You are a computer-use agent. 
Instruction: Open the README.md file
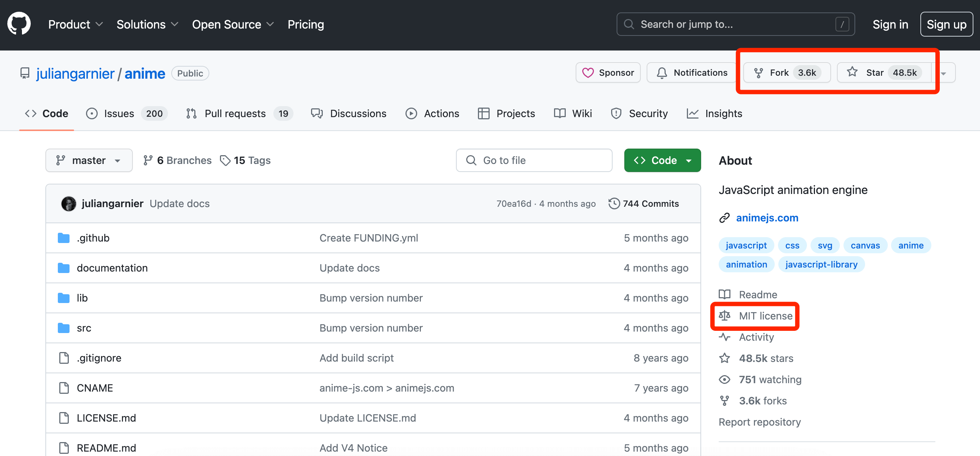pos(106,448)
